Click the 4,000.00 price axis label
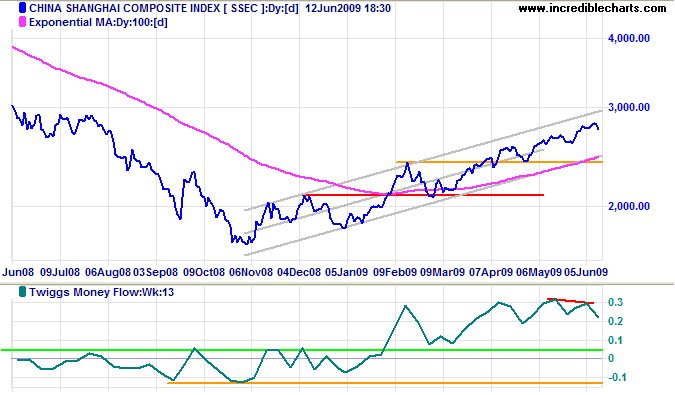 coord(629,38)
